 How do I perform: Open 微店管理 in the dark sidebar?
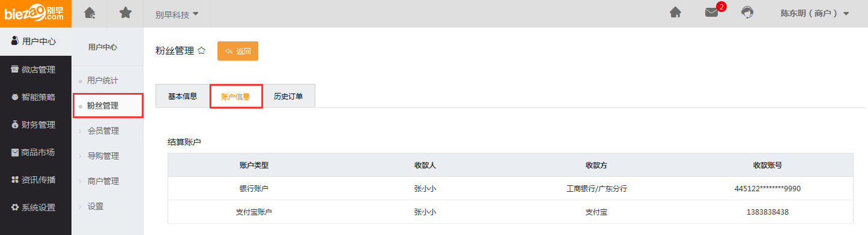(x=35, y=70)
